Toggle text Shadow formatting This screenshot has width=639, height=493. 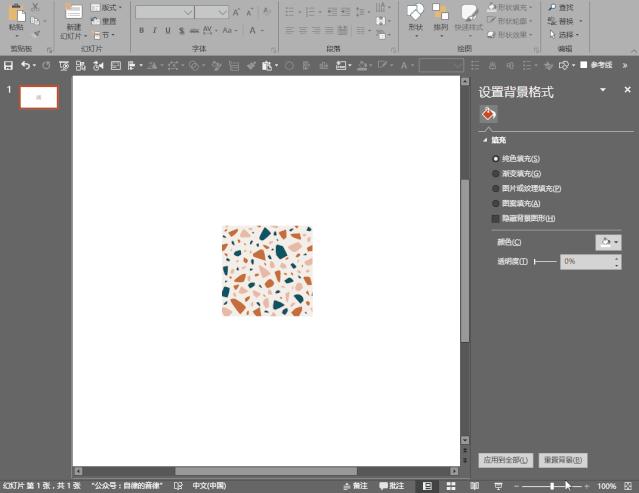point(181,30)
